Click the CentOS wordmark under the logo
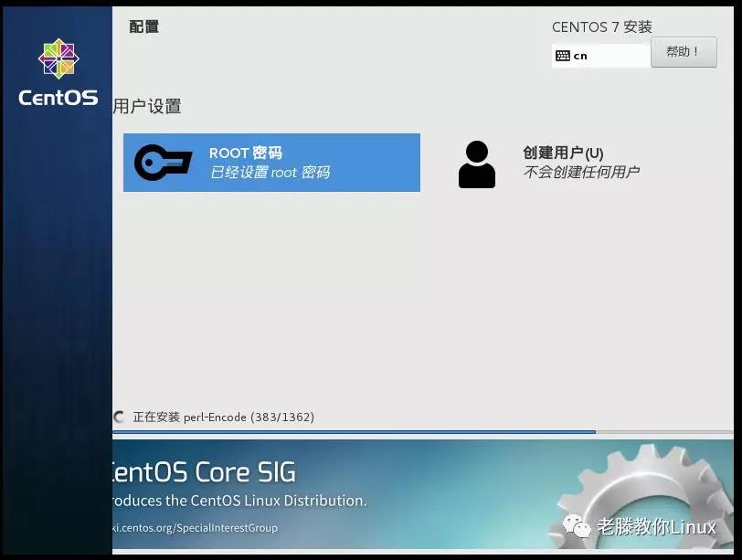 click(x=58, y=98)
